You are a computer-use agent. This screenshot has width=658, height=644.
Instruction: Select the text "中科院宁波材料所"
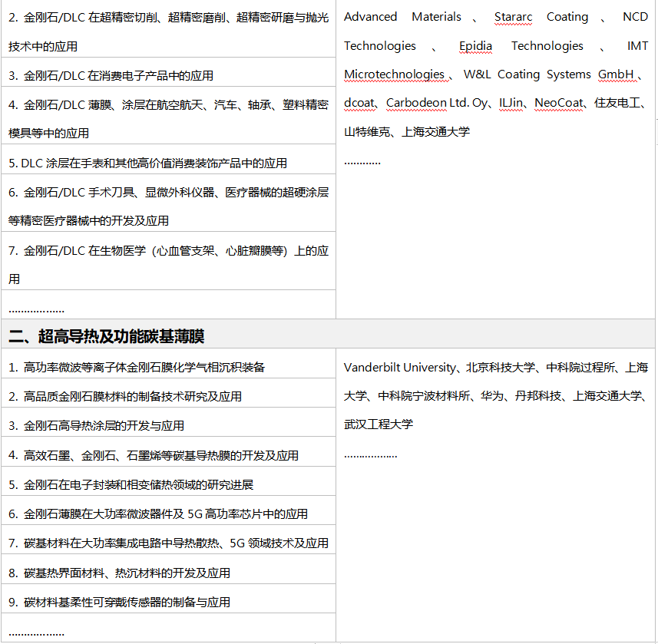424,395
